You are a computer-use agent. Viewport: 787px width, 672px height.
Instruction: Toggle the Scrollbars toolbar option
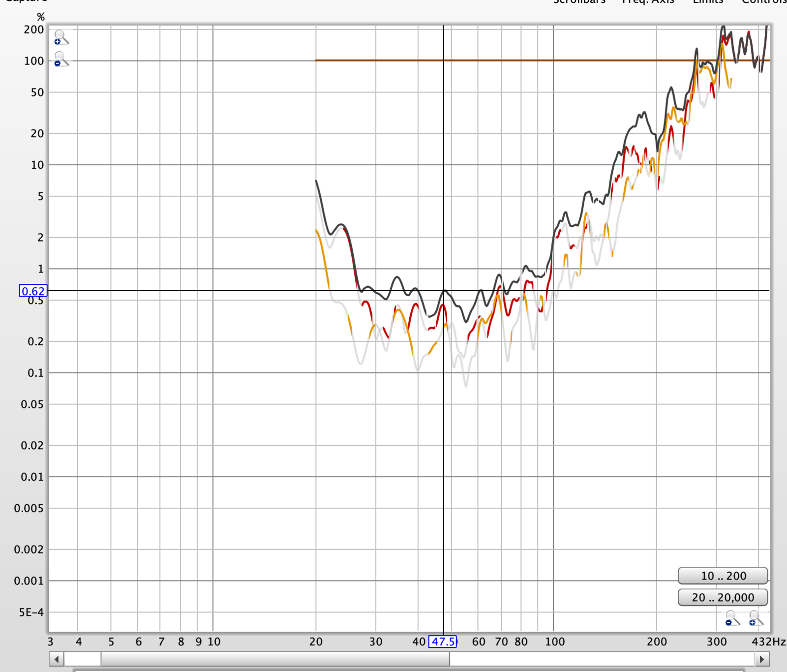(x=579, y=2)
